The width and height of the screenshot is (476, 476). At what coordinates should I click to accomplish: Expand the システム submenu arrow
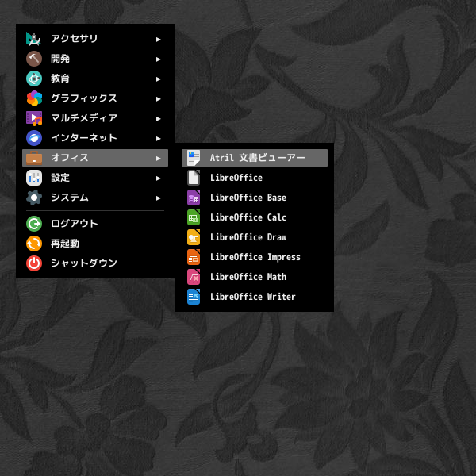coord(158,198)
